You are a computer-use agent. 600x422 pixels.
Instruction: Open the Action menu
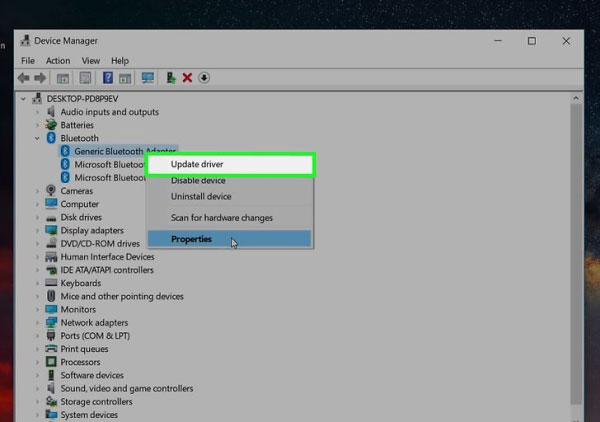click(x=58, y=60)
